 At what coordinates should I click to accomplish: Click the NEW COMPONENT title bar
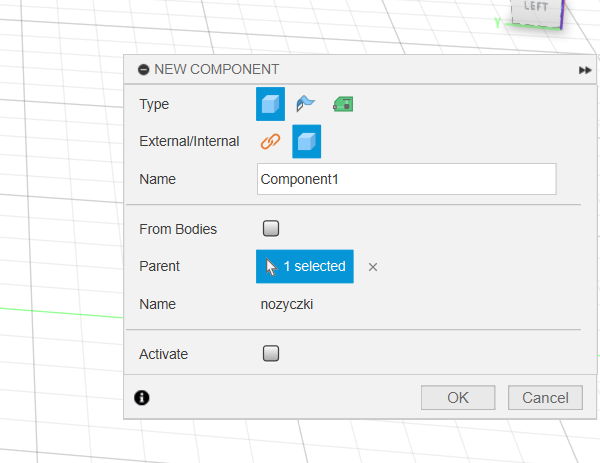coord(350,69)
